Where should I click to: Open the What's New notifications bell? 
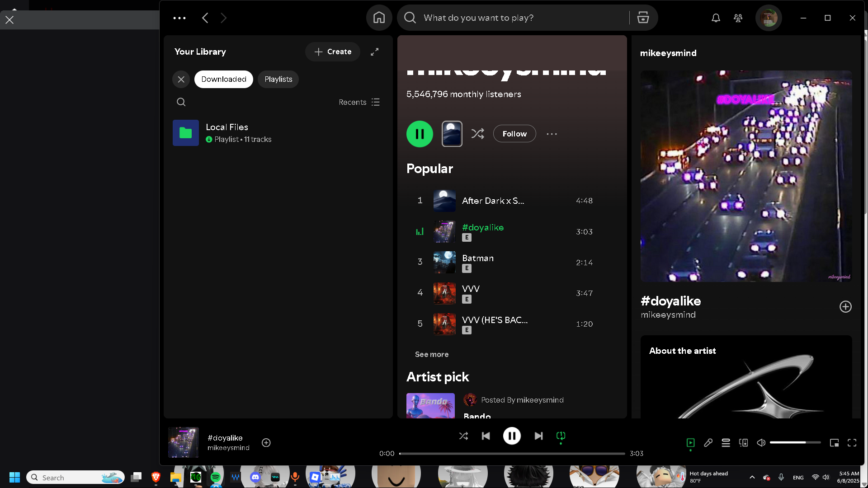(716, 18)
